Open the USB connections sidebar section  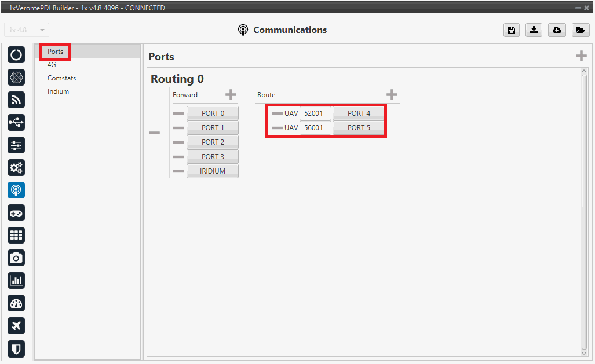click(x=16, y=122)
